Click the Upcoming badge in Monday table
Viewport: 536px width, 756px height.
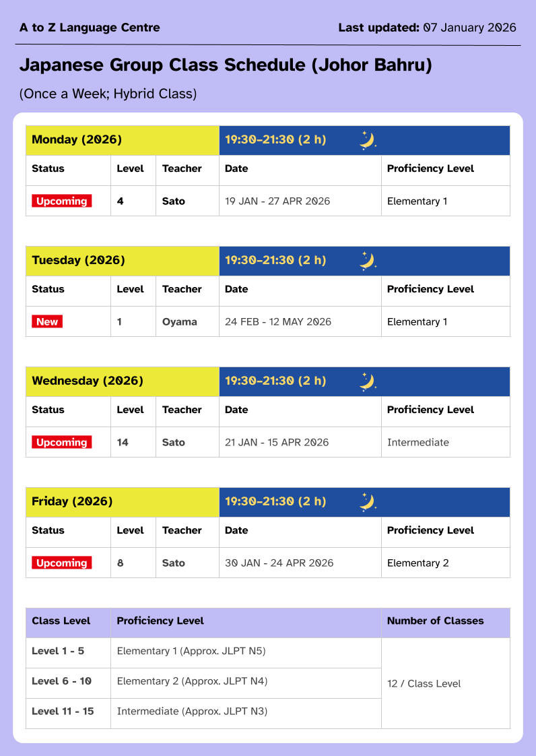[62, 201]
